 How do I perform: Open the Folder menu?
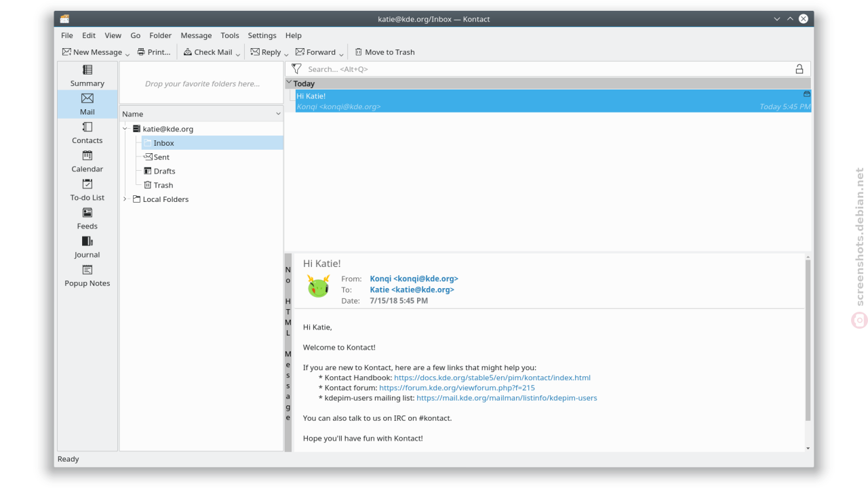[x=161, y=35]
